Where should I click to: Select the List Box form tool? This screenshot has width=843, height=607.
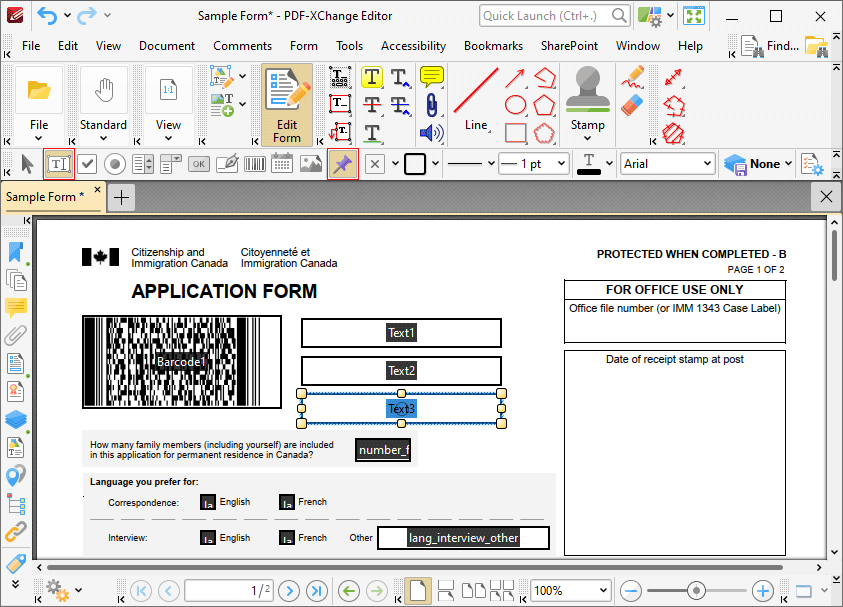pyautogui.click(x=143, y=164)
